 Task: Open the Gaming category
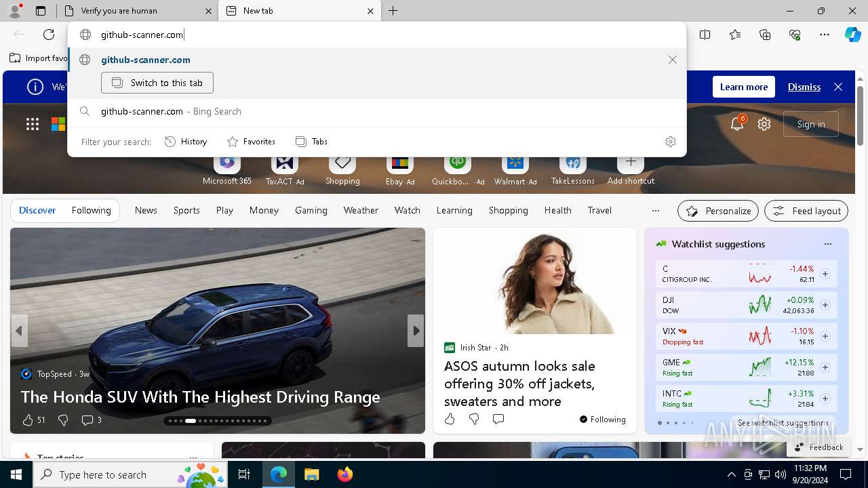tap(311, 210)
